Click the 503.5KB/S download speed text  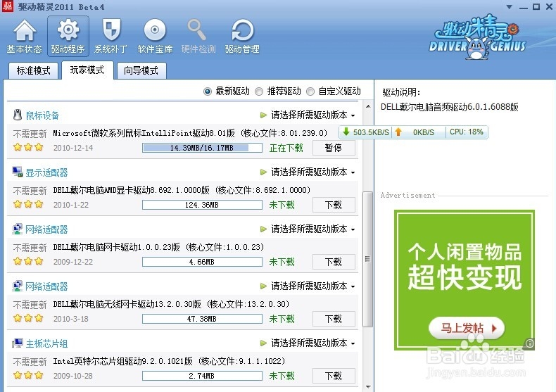click(371, 132)
